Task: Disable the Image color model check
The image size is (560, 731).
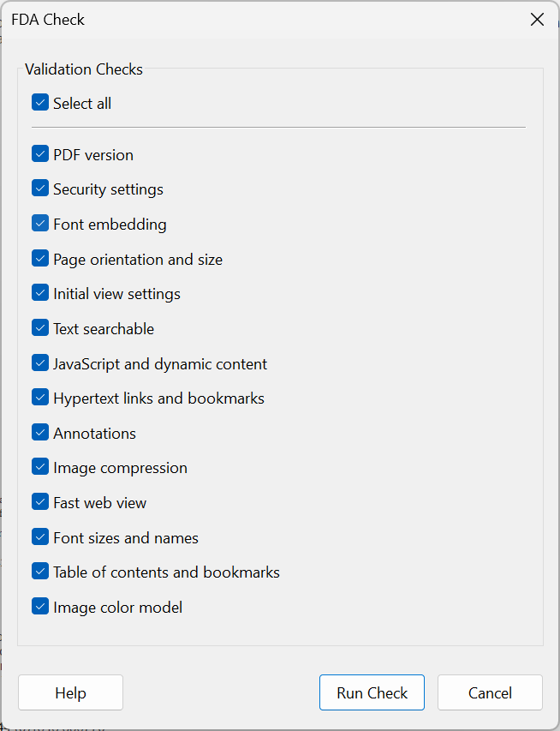Action: [39, 606]
